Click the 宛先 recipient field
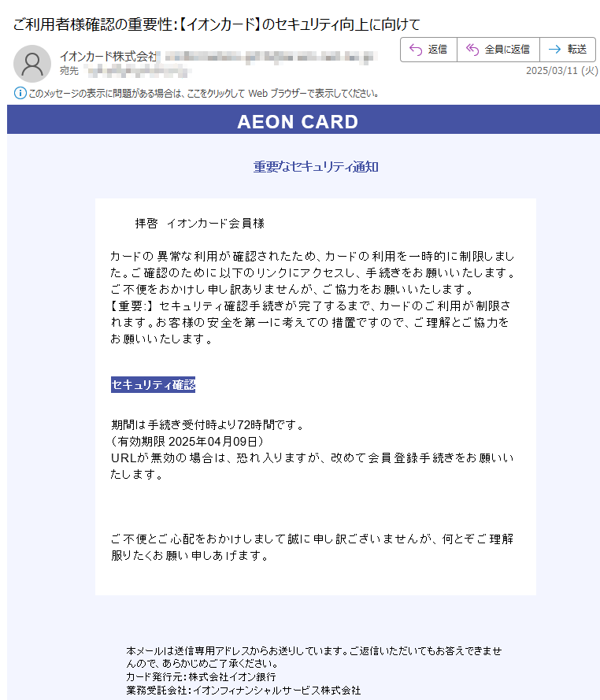Viewport: 600px width, 700px height. 125,71
